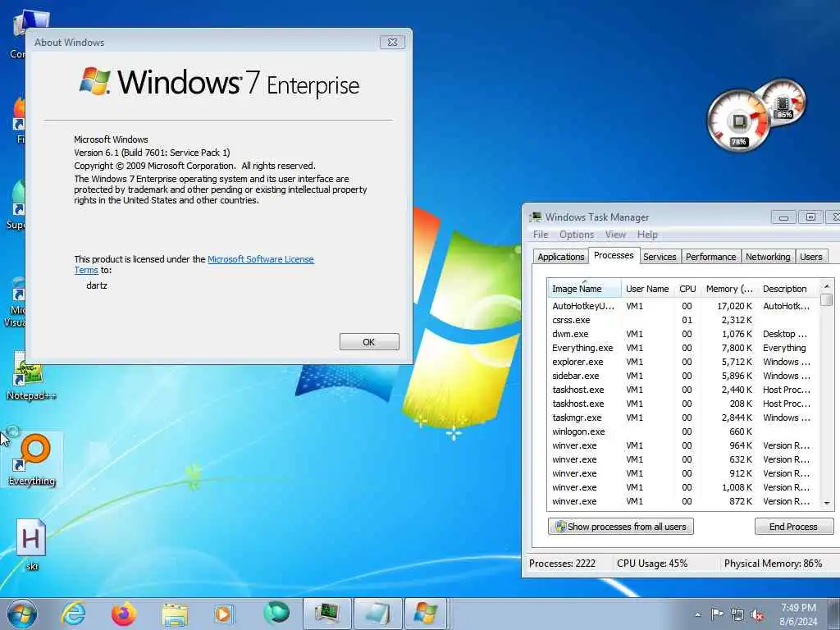Click the shield icon on Show processes button
840x630 pixels.
click(x=560, y=527)
